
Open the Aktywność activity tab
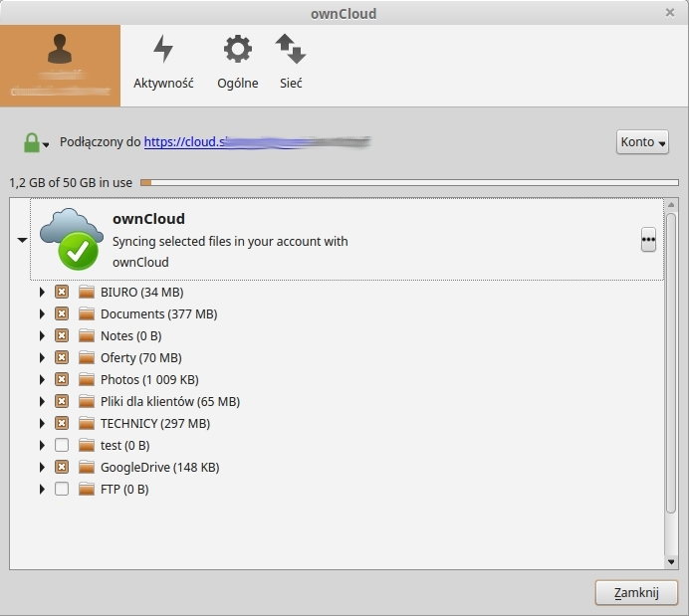tap(163, 64)
